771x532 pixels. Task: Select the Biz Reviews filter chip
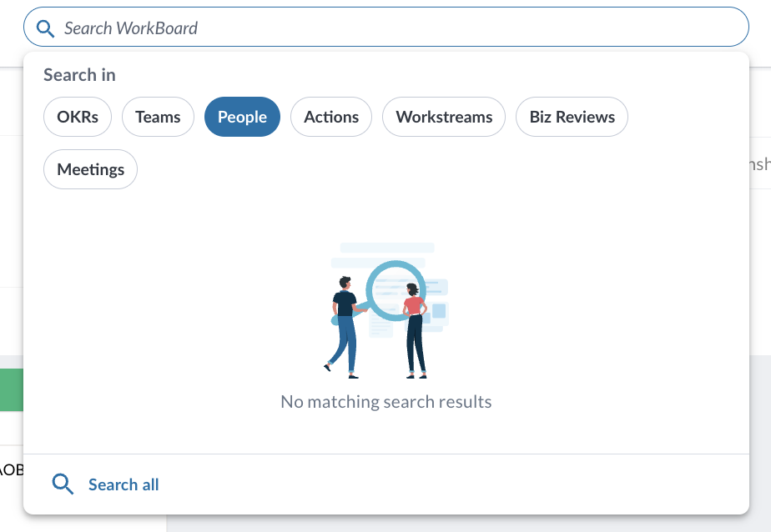[x=572, y=117]
